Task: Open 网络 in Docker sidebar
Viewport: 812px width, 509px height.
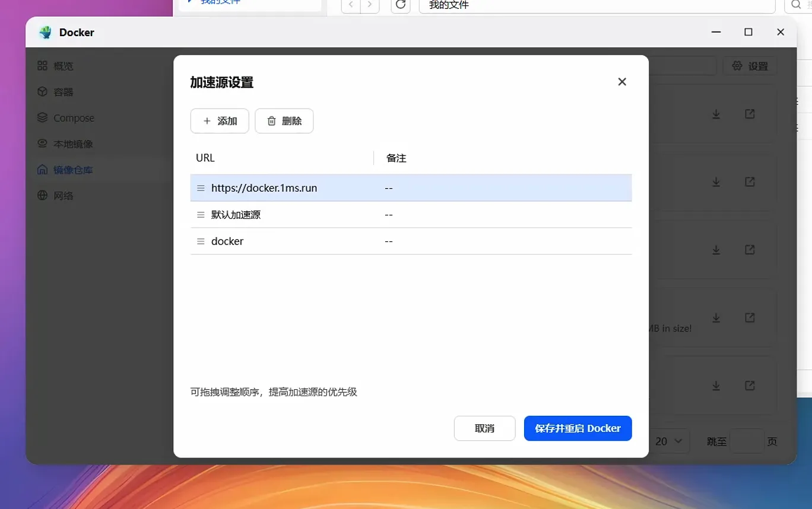Action: 55,196
